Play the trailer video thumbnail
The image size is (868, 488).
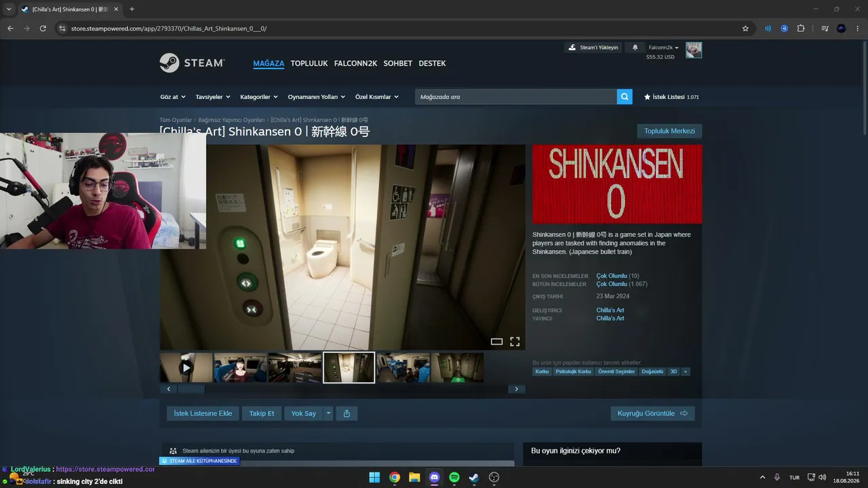coord(186,367)
